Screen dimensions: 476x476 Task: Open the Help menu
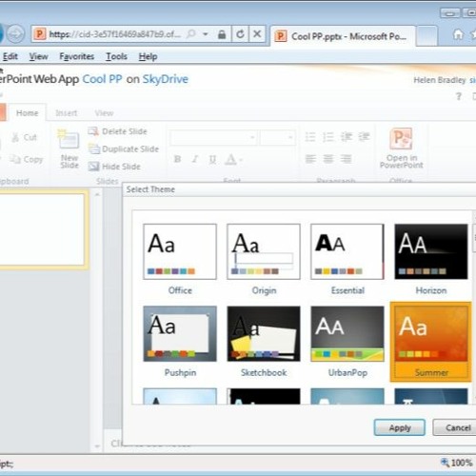point(148,56)
